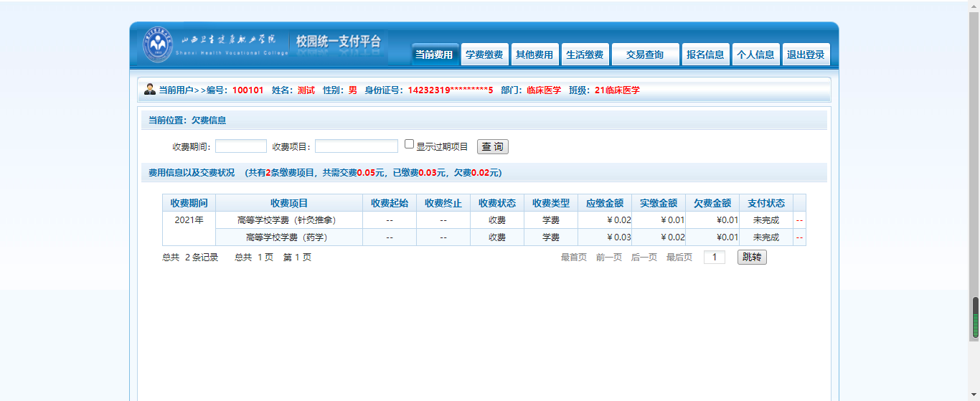Screen dimensions: 980x401
Task: Click the college logo emblem
Action: pyautogui.click(x=158, y=44)
